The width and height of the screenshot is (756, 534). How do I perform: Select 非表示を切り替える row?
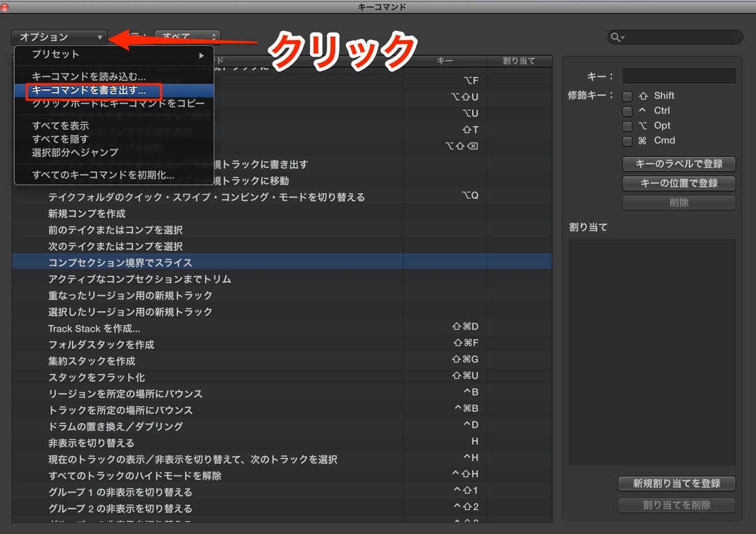[x=282, y=443]
